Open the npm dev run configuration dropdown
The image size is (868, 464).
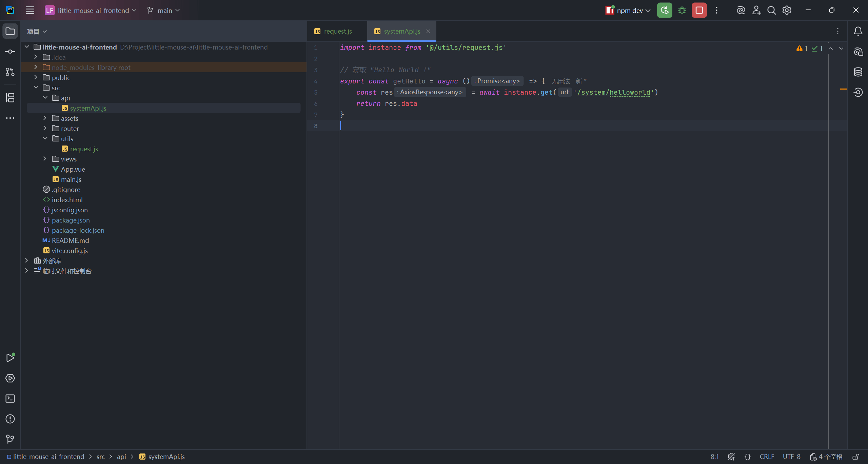[x=630, y=11]
